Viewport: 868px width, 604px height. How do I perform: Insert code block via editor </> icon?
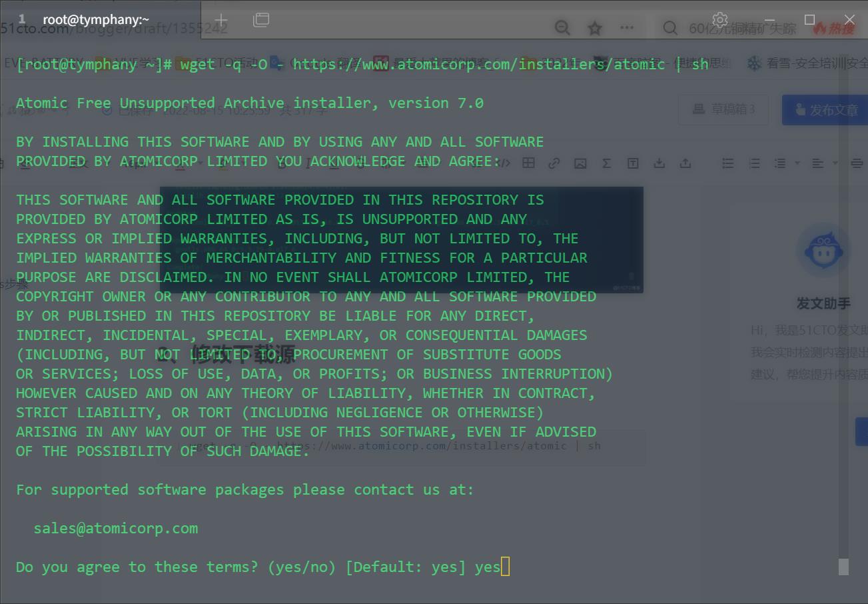click(502, 163)
